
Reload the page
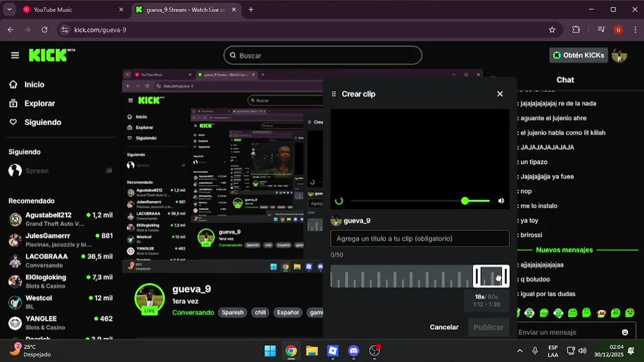click(x=44, y=30)
